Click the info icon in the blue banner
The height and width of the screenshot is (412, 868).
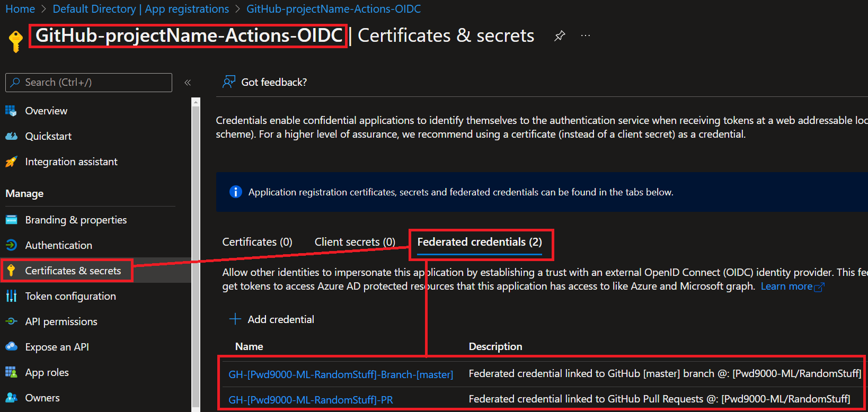[x=236, y=192]
